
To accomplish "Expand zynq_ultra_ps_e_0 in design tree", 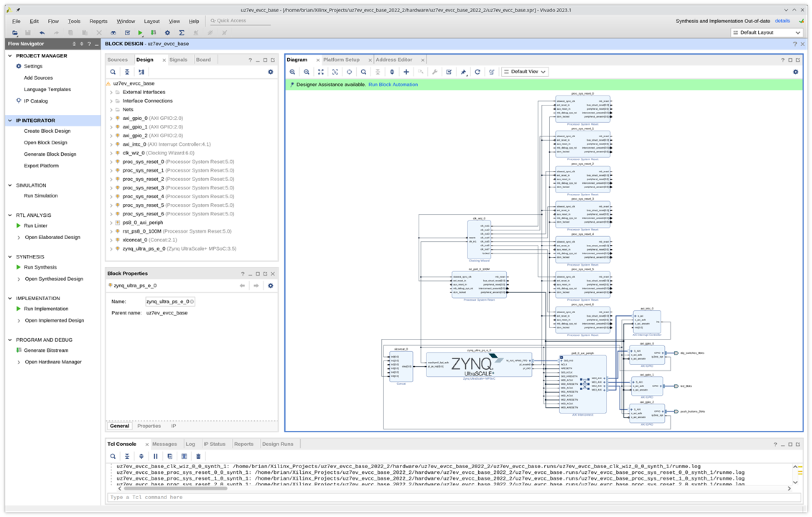I will coord(111,248).
